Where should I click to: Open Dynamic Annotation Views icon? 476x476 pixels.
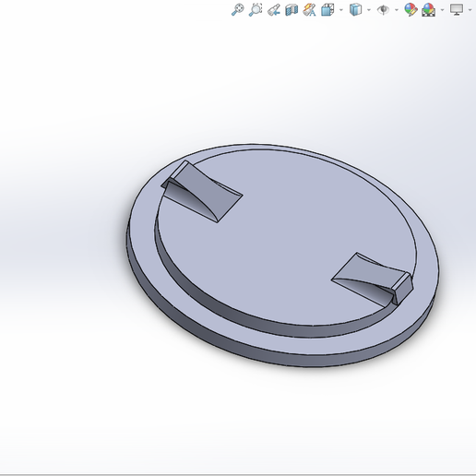tap(309, 10)
